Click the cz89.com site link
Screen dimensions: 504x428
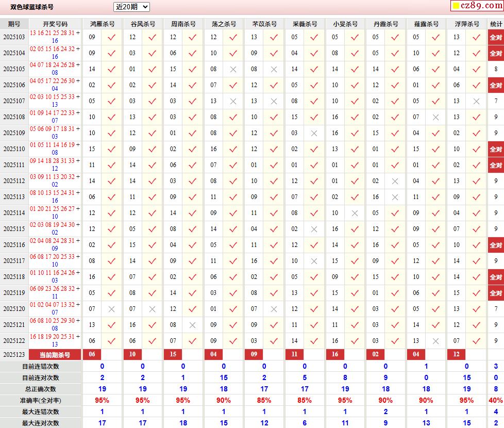(x=481, y=6)
